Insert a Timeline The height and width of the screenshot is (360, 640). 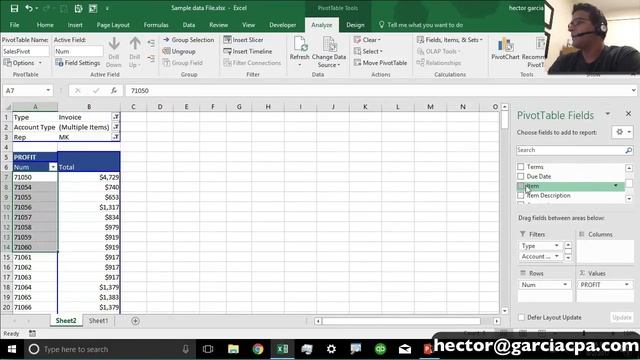point(248,51)
